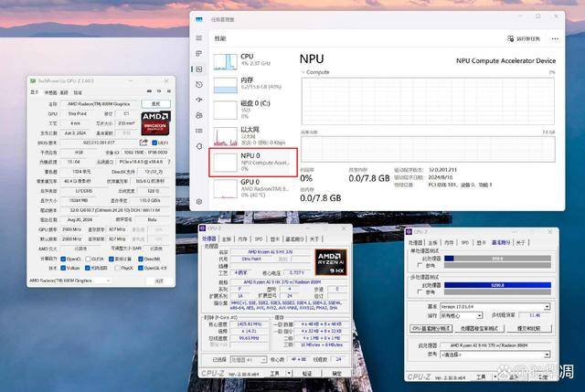Open the Services page in Task Manager sidebar
This screenshot has height=392, width=585.
199,146
